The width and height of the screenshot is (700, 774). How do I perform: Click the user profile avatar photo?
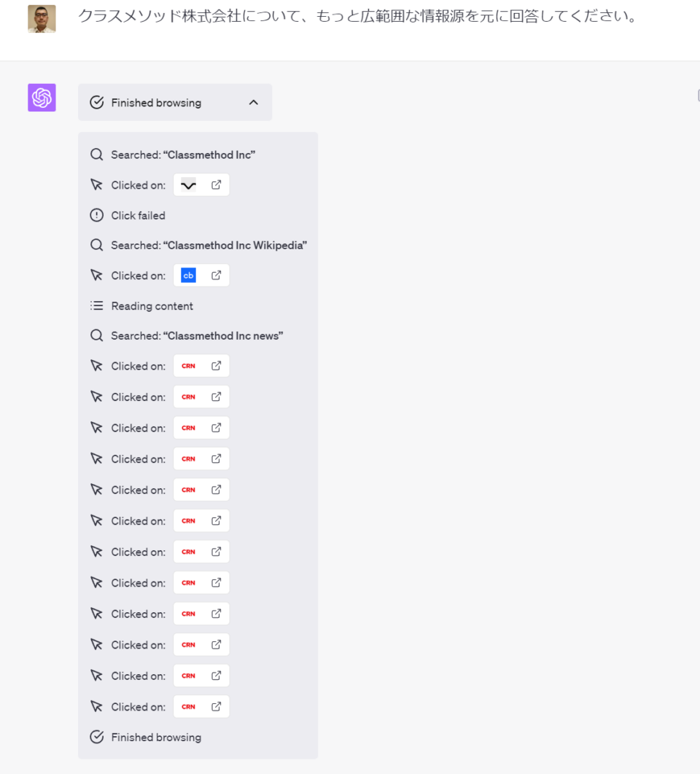[42, 19]
